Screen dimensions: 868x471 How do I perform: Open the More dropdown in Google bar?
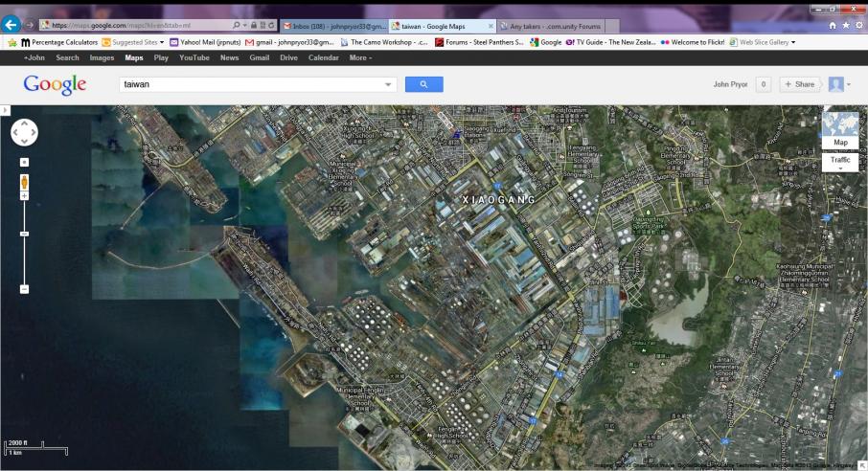[x=360, y=57]
